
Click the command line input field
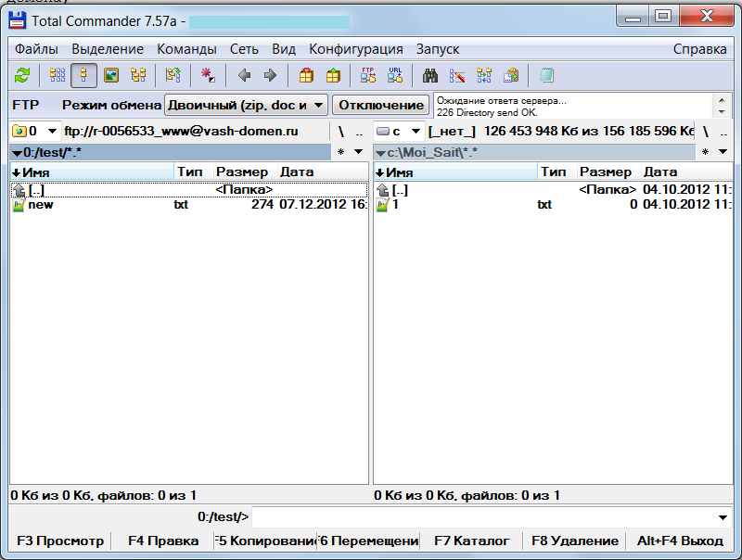[482, 516]
